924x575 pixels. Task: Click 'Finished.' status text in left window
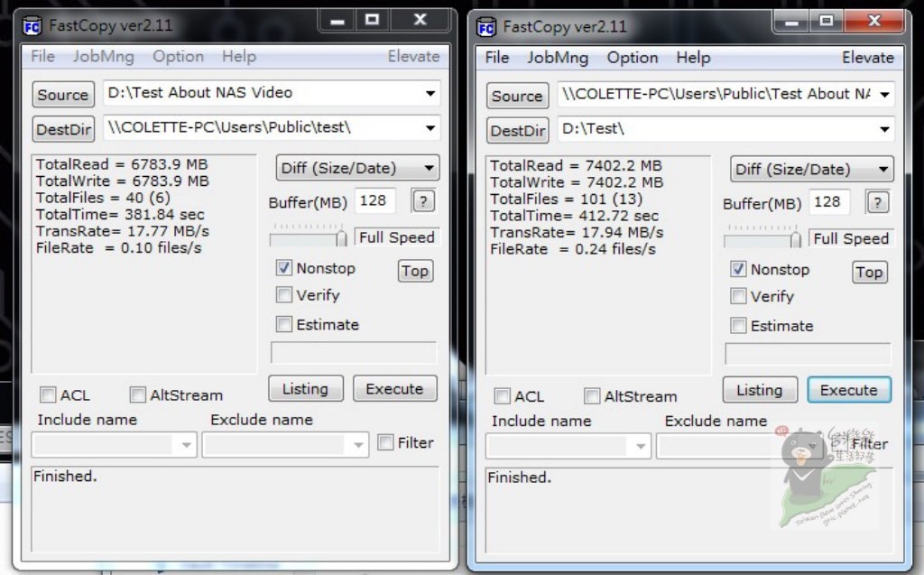coord(65,476)
